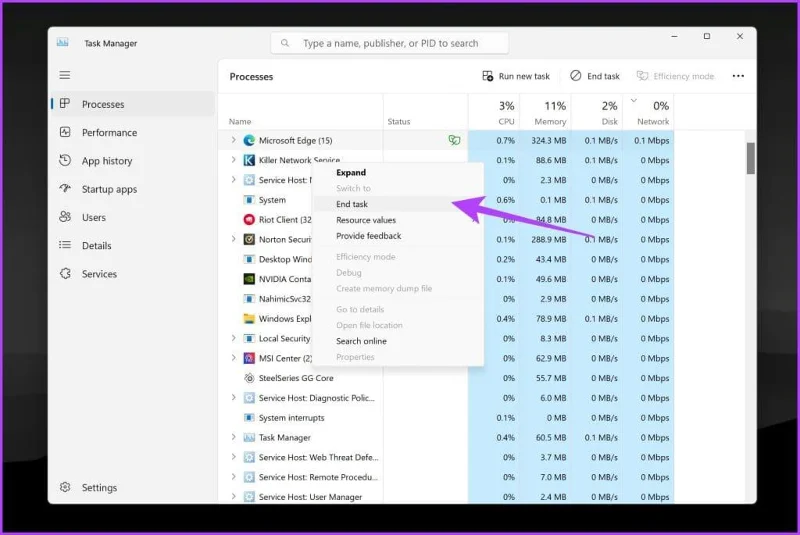800x535 pixels.
Task: Click the Riot Client red icon
Action: tap(249, 219)
